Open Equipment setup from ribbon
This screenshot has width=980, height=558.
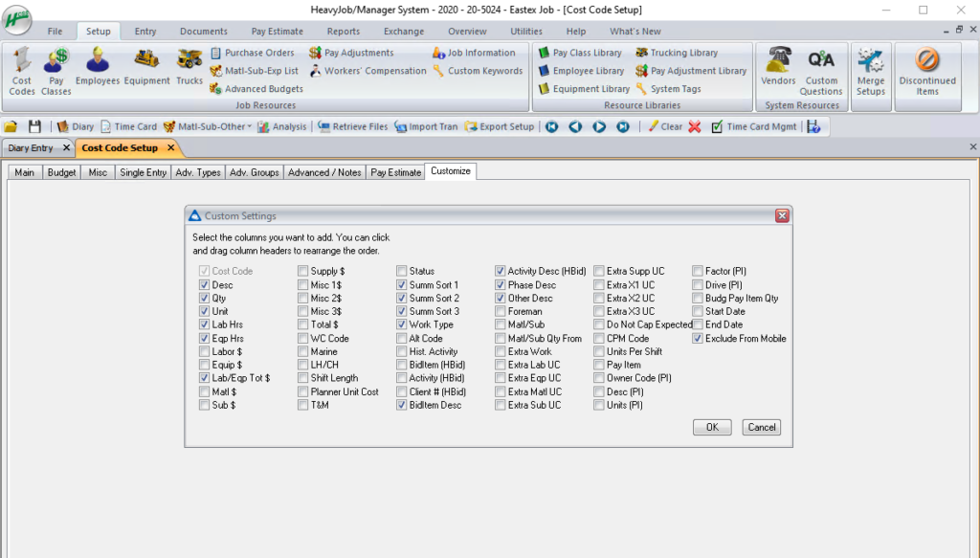click(x=146, y=66)
